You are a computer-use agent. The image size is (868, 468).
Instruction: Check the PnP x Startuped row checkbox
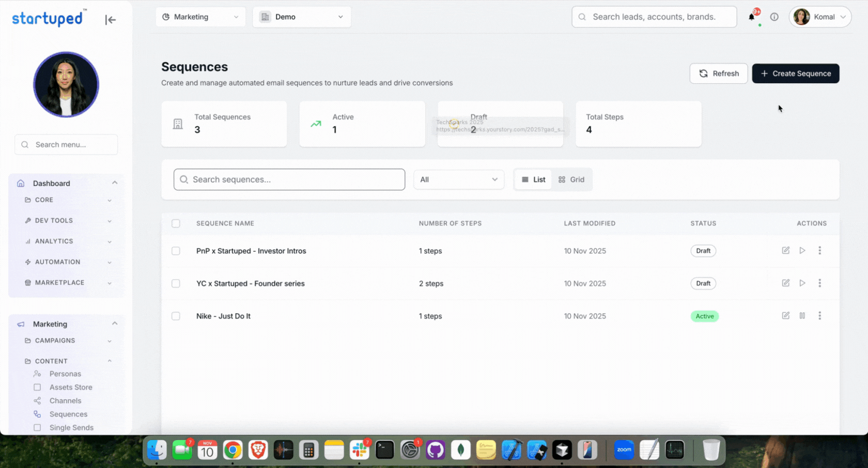[176, 251]
